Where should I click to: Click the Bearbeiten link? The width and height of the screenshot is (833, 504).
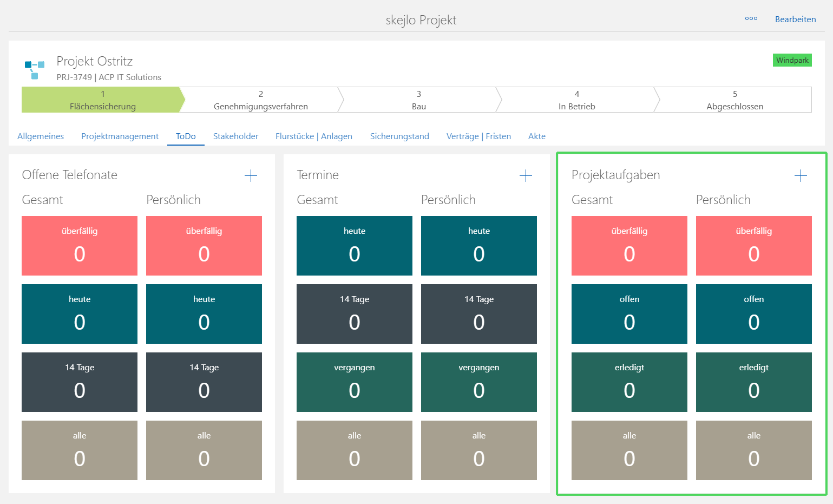tap(795, 19)
